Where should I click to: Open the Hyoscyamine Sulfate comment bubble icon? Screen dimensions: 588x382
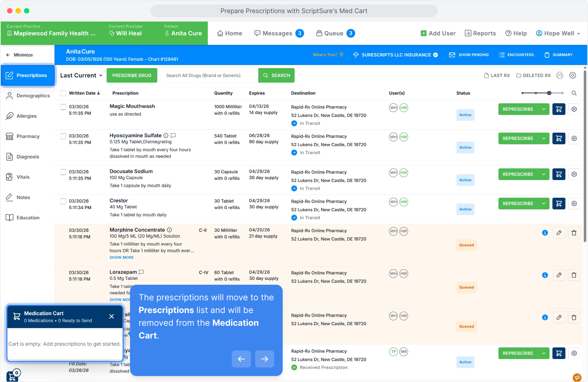coord(173,135)
